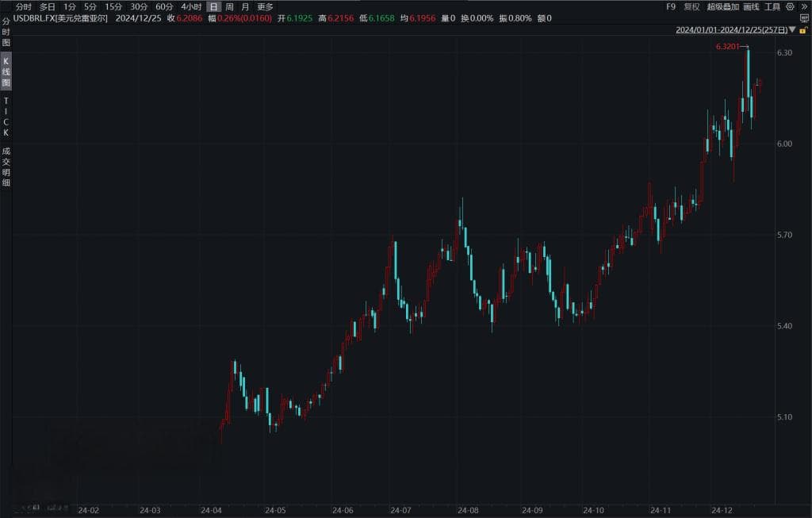
Task: Click the USDBRL.FX symbol name
Action: [60, 18]
